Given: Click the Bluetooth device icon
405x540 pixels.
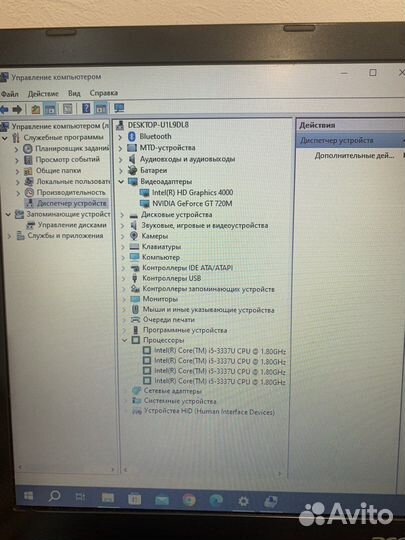Looking at the screenshot, I should coord(132,137).
